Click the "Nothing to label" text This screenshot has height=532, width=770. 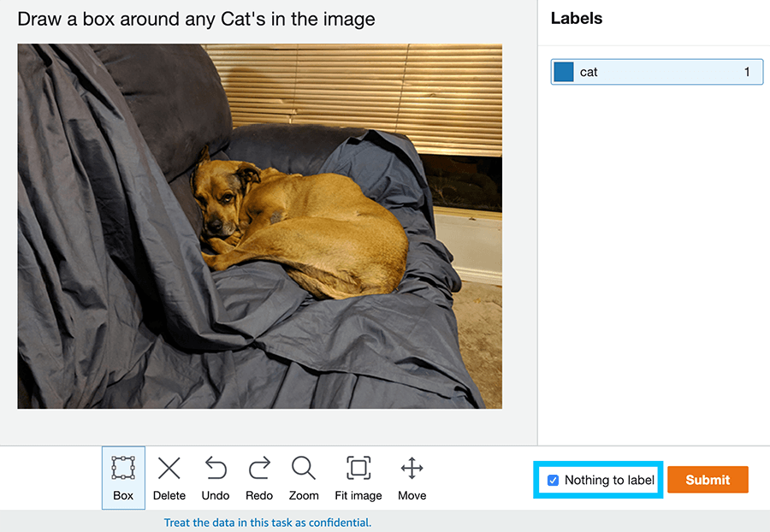[x=609, y=480]
